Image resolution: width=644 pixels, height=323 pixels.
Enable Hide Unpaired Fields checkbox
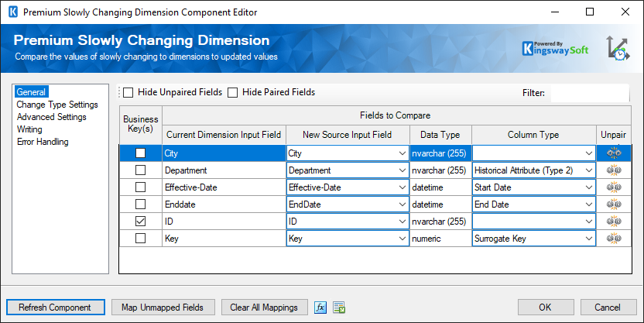[128, 92]
